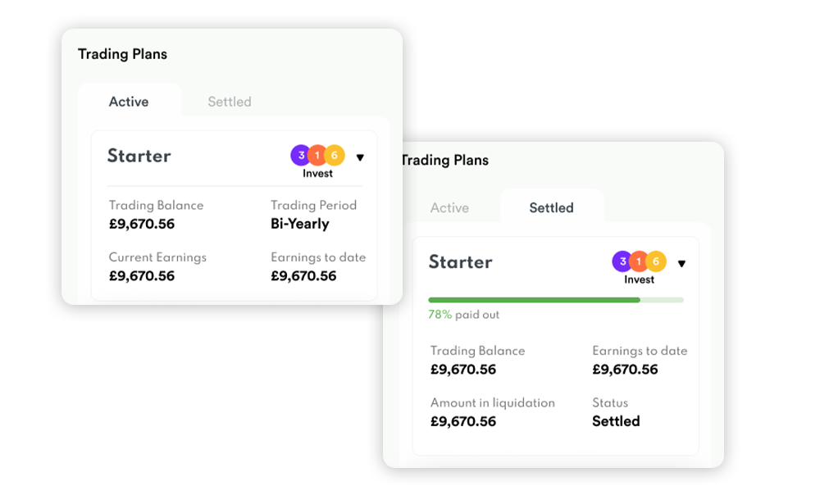Click yellow circle 6 in Active Starter card
Image resolution: width=820 pixels, height=504 pixels.
(335, 155)
